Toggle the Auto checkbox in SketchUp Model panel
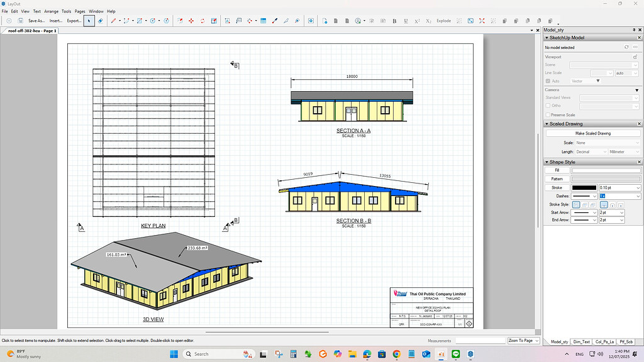 [x=547, y=80]
